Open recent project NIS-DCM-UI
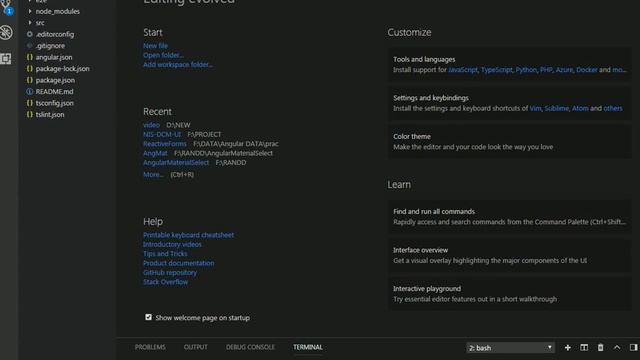The height and width of the screenshot is (360, 640). pos(162,134)
